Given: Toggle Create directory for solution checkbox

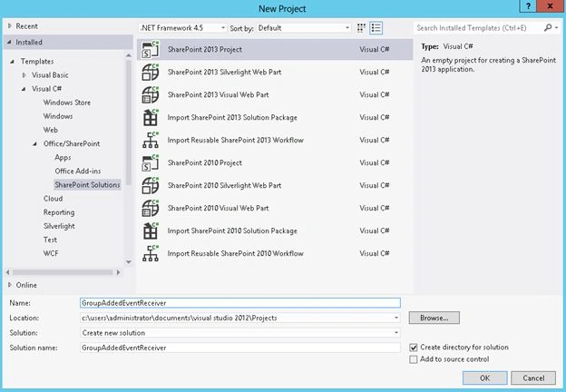Looking at the screenshot, I should [414, 348].
